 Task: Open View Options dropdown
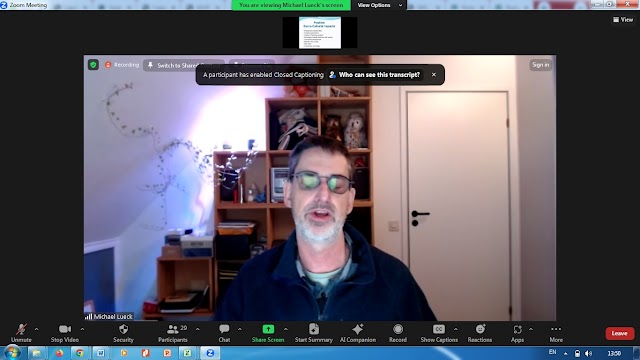tap(379, 5)
